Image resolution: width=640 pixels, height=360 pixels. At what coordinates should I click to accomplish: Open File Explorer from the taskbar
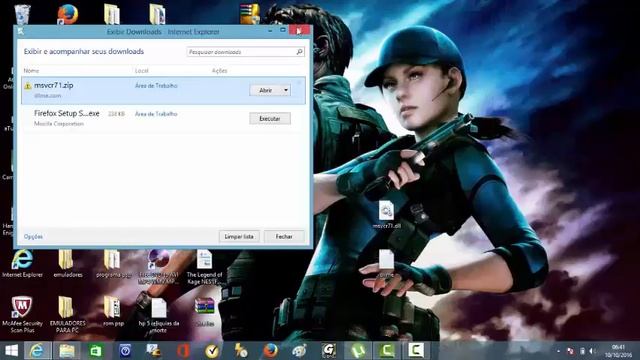67,351
